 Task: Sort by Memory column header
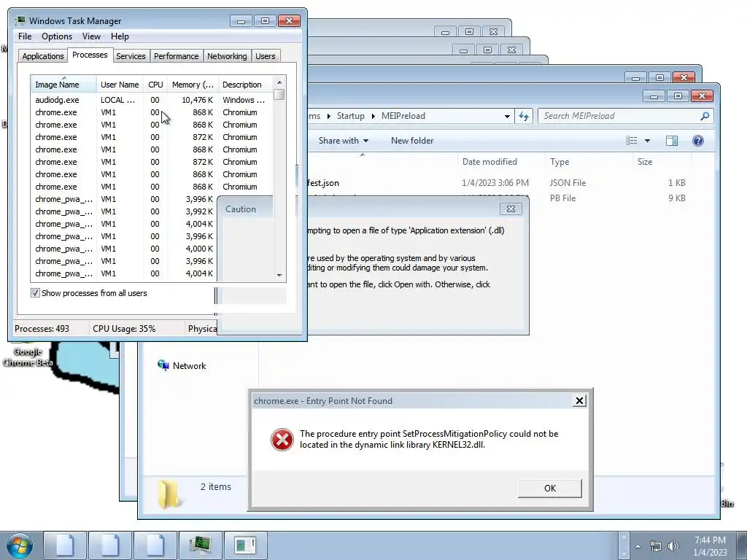click(193, 85)
